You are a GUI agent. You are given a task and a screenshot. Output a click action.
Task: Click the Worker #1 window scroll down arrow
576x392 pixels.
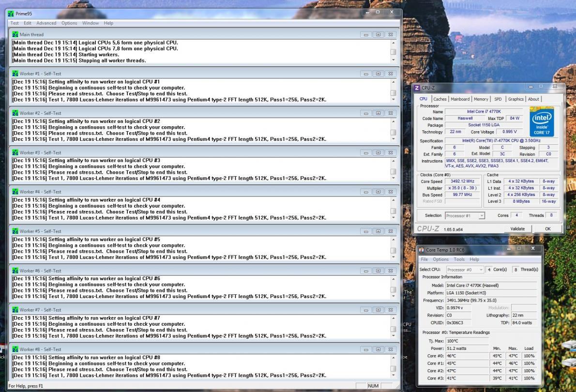[394, 99]
